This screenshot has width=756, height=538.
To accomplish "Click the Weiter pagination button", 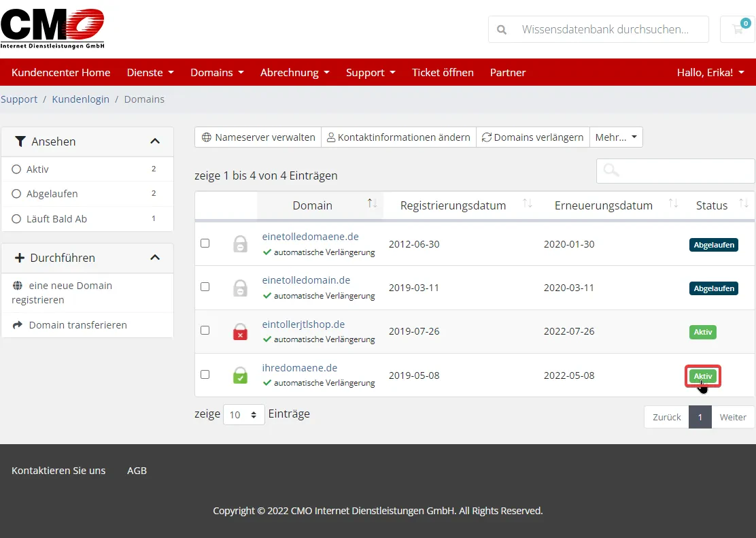I will 733,417.
